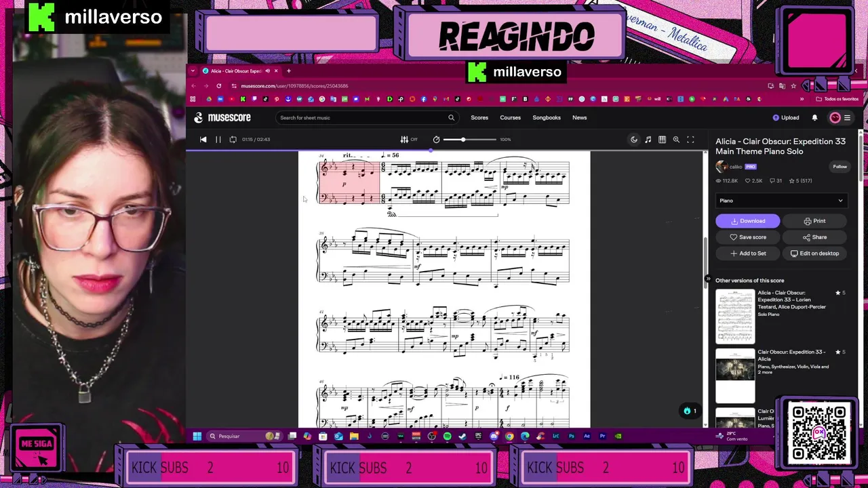The image size is (868, 488).
Task: Enter fullscreen score view
Action: (690, 139)
